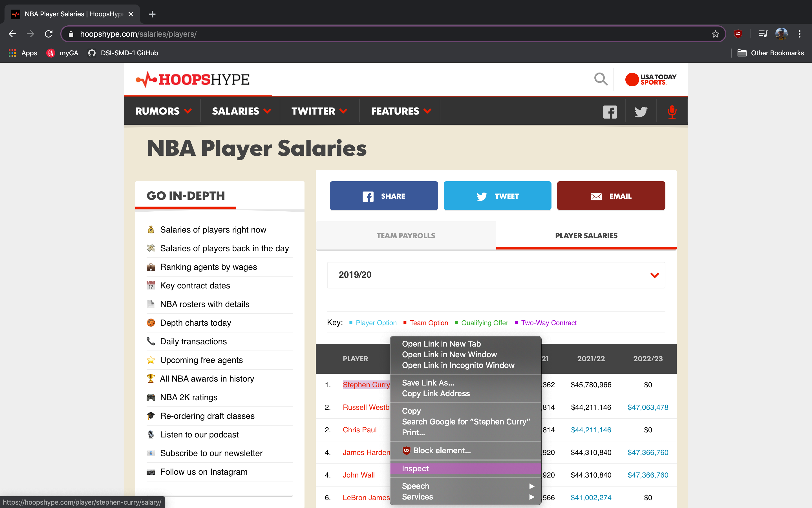Choose Open Link in New Tab
This screenshot has height=508, width=812.
[x=466, y=344]
